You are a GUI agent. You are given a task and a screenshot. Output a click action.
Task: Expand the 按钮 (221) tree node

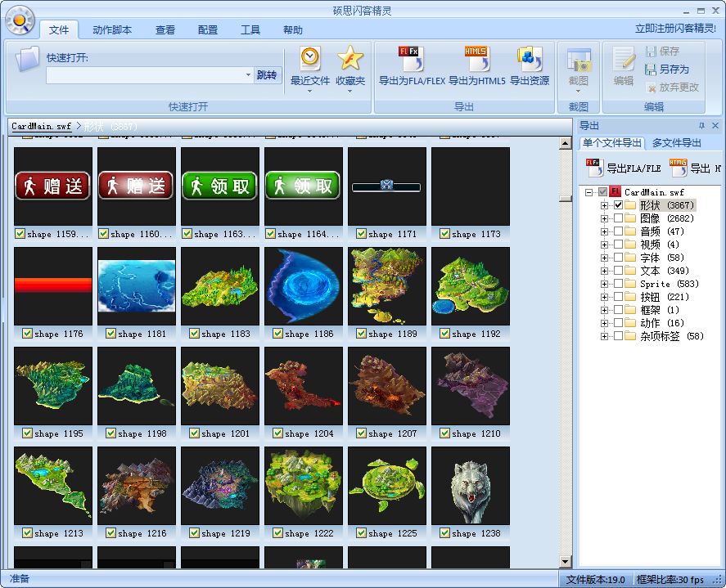(604, 297)
